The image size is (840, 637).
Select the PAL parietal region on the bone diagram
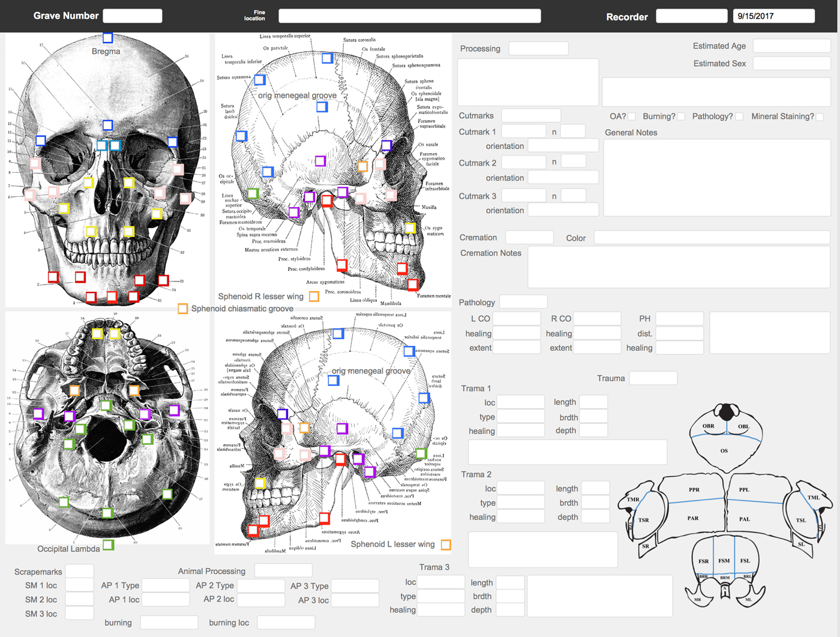tap(744, 519)
